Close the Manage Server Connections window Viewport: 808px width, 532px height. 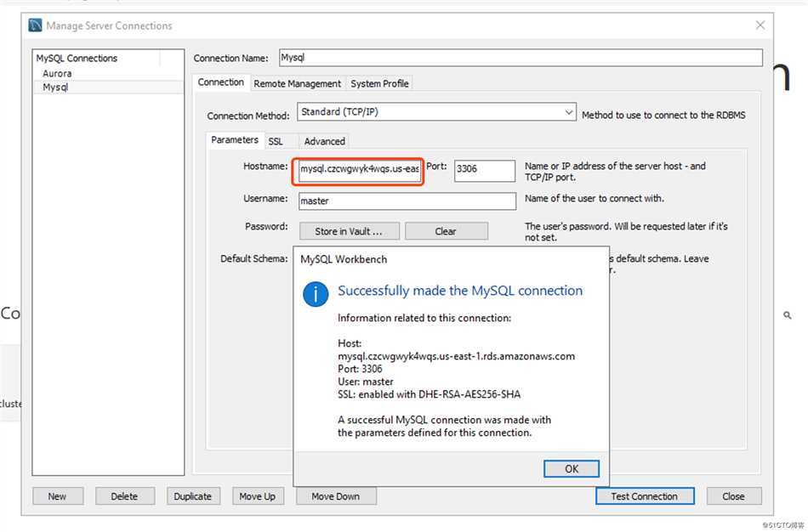click(x=760, y=25)
